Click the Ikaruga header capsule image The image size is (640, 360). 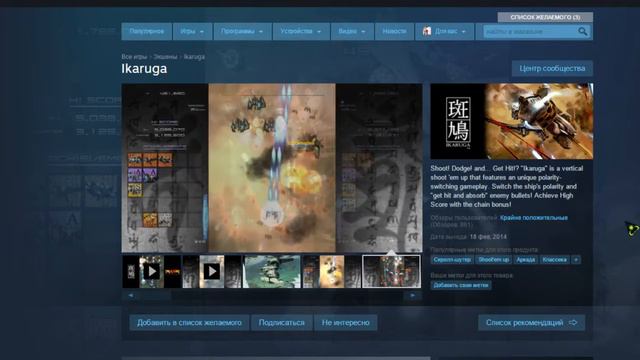[512, 121]
